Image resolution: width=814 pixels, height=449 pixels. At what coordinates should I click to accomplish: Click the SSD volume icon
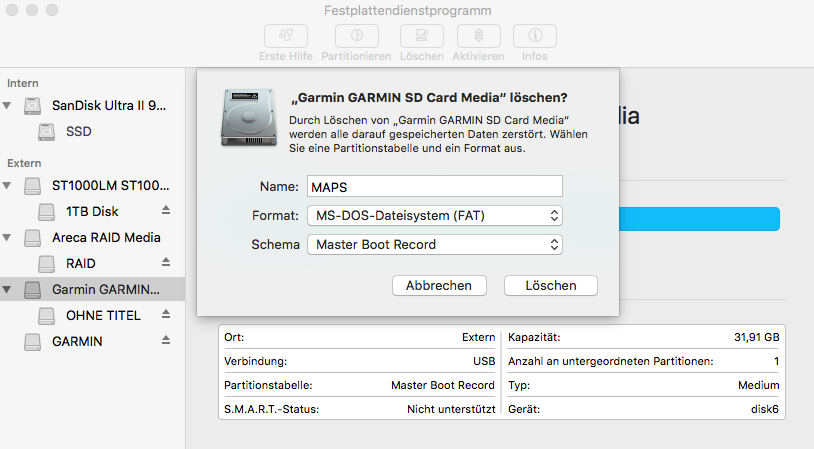point(46,132)
